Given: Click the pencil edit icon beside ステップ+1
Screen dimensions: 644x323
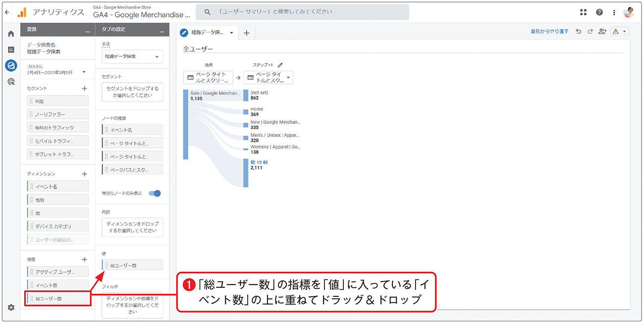Looking at the screenshot, I should (x=280, y=65).
